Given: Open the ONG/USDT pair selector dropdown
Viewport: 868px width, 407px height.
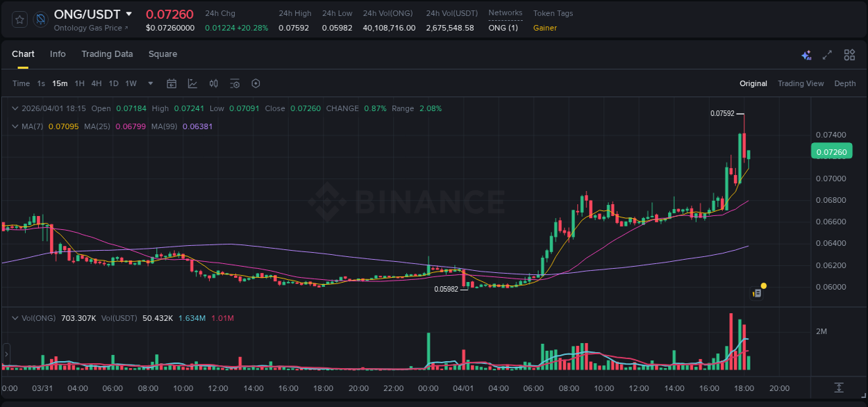Looking at the screenshot, I should (x=128, y=14).
